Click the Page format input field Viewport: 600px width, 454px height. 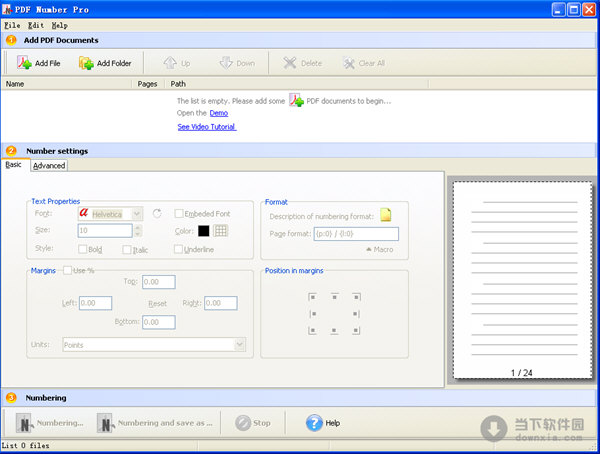pyautogui.click(x=356, y=234)
